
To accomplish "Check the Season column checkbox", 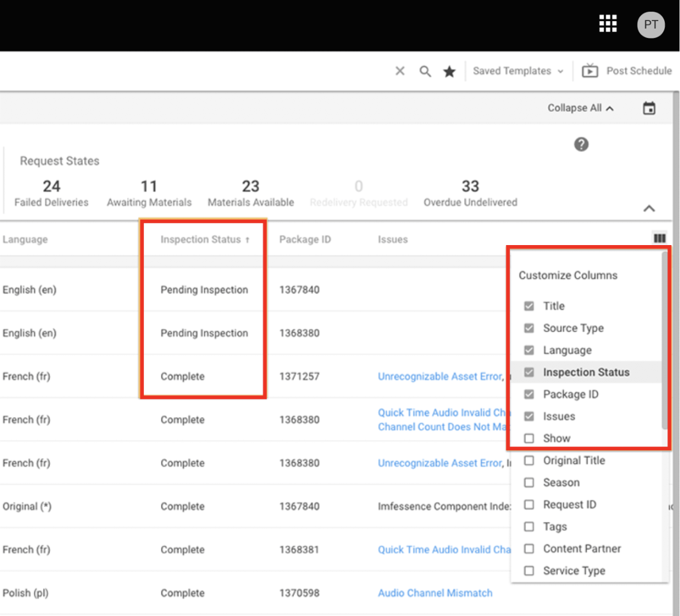I will point(529,482).
